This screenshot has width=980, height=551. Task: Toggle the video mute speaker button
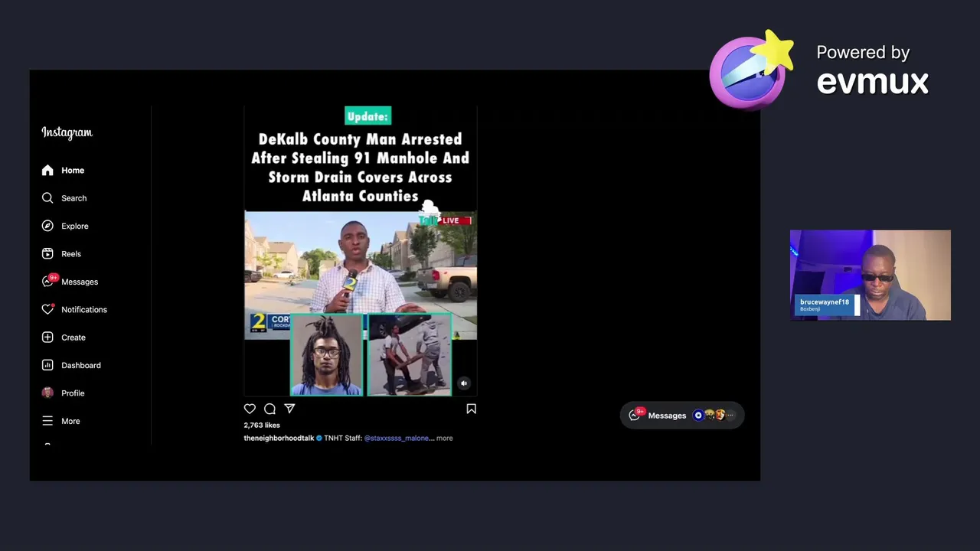click(463, 383)
